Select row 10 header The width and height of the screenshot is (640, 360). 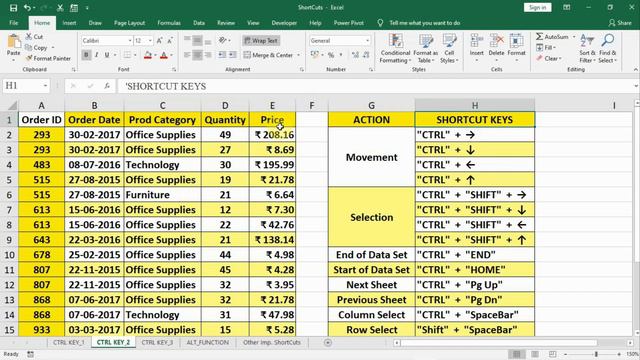pos(9,255)
